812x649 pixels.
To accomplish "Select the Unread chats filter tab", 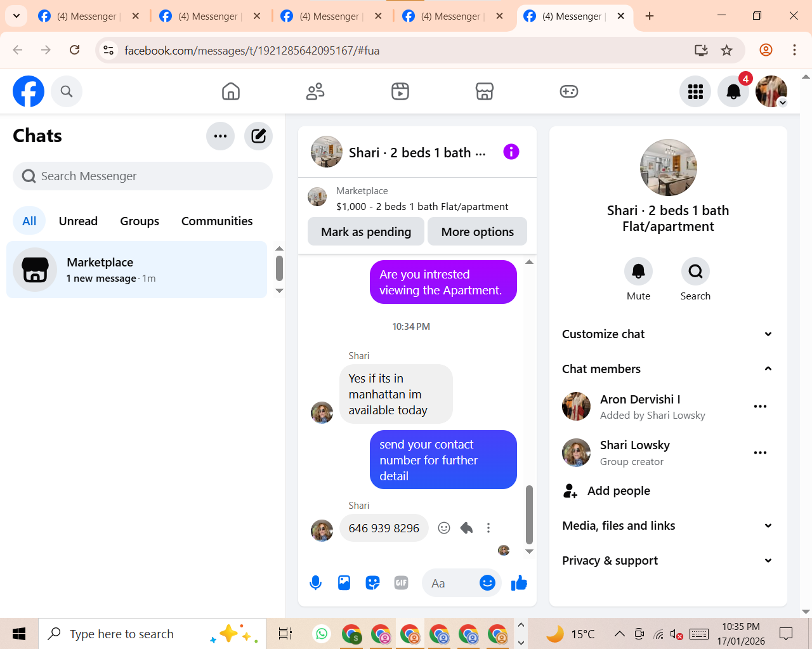I will pos(78,221).
